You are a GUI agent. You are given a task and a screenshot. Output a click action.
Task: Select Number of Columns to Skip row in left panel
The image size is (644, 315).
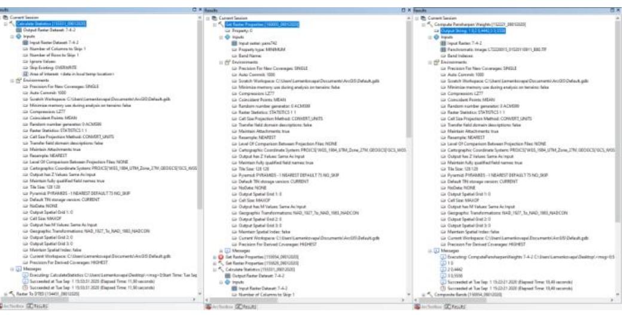[x=54, y=48]
